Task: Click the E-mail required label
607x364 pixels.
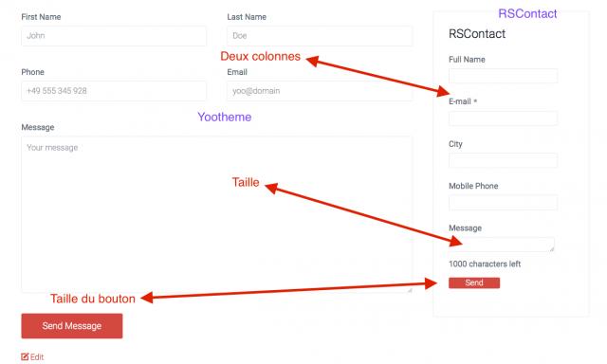Action: coord(463,101)
